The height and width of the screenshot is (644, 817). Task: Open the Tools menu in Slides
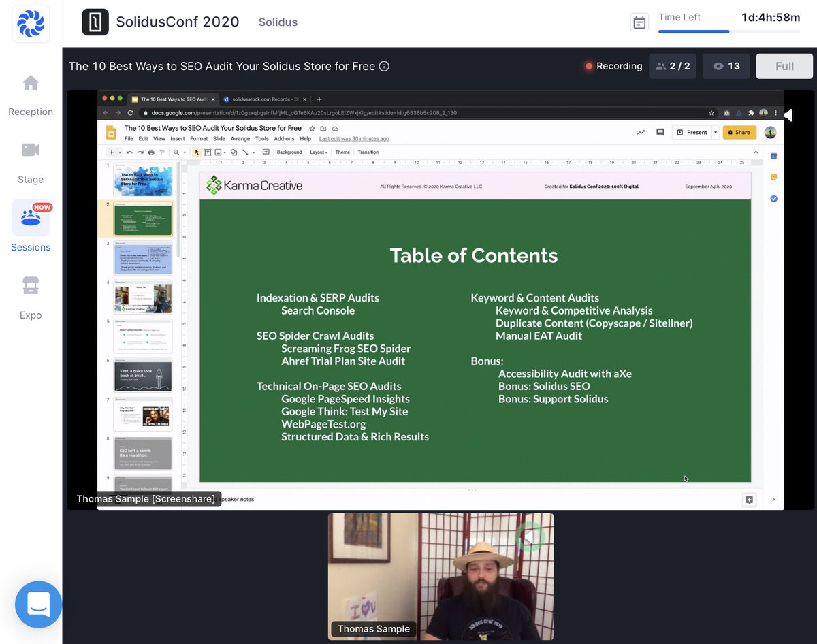[x=261, y=138]
